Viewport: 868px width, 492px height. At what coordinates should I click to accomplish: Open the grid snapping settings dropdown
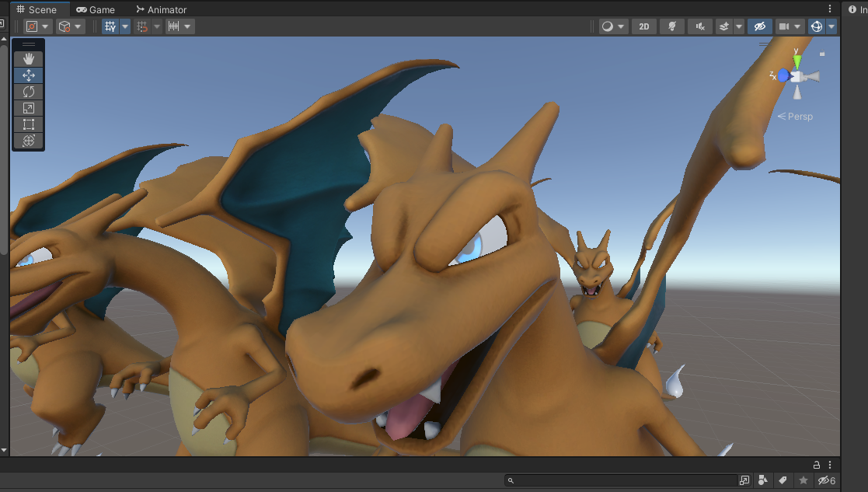coord(157,26)
